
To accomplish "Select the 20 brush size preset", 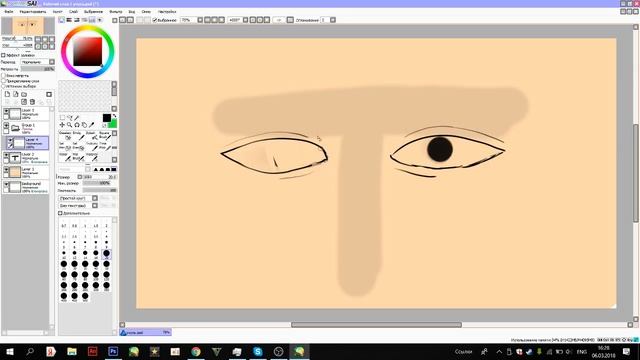I will point(107,254).
